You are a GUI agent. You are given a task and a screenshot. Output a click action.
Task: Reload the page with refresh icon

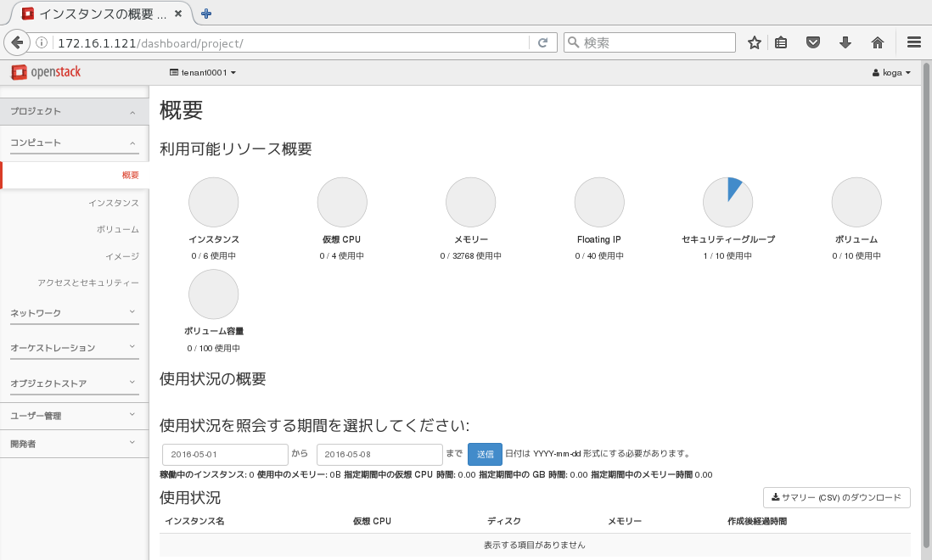pyautogui.click(x=542, y=42)
